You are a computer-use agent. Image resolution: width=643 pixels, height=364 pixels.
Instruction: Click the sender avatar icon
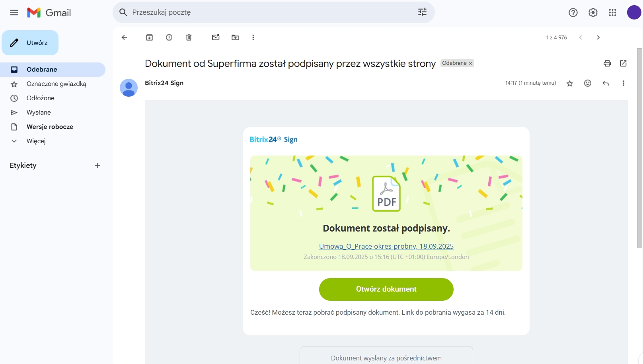pos(129,88)
